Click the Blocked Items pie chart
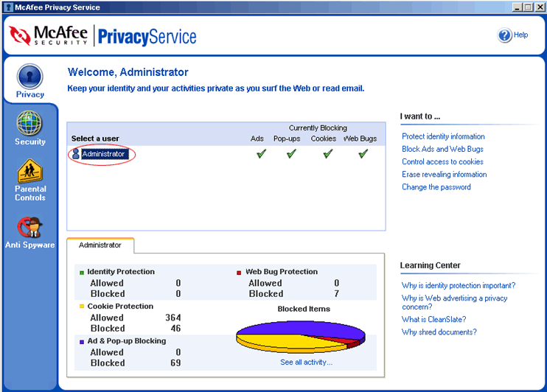This screenshot has height=392, width=547. coord(300,337)
